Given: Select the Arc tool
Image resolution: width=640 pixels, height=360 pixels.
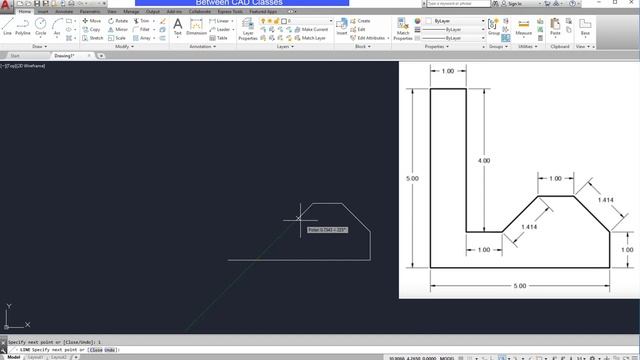Looking at the screenshot, I should pyautogui.click(x=57, y=27).
